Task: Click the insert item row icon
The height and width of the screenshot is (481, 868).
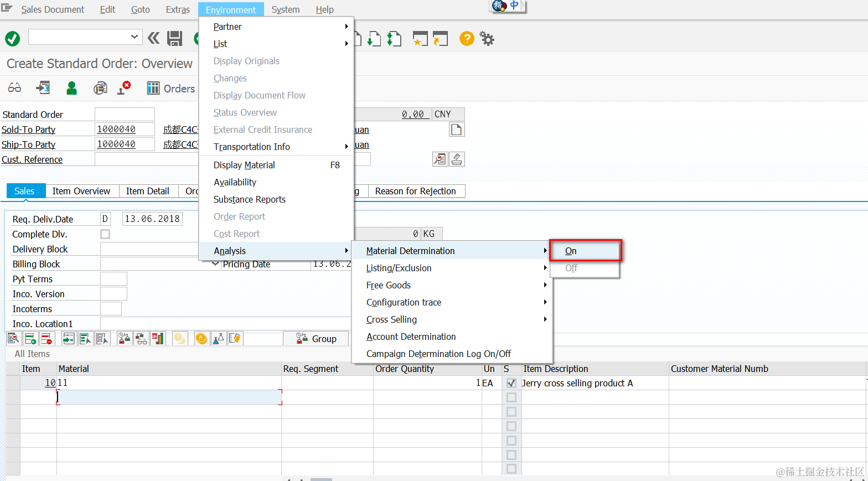Action: click(30, 338)
